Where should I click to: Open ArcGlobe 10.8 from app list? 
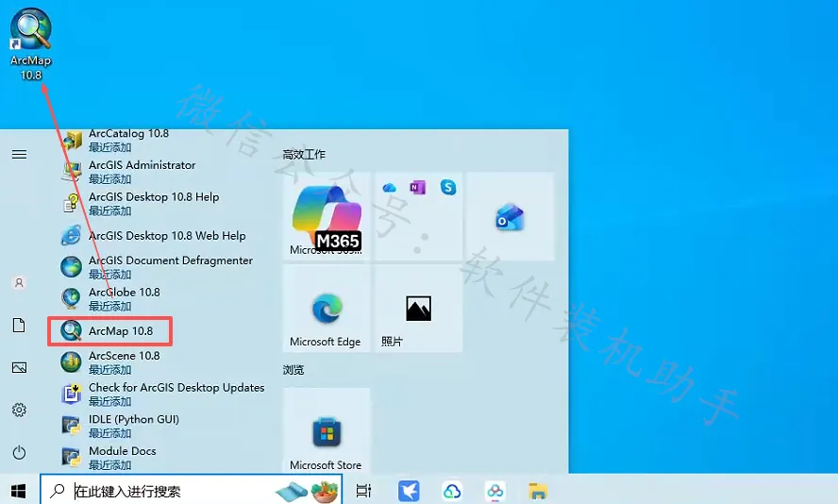[160, 299]
